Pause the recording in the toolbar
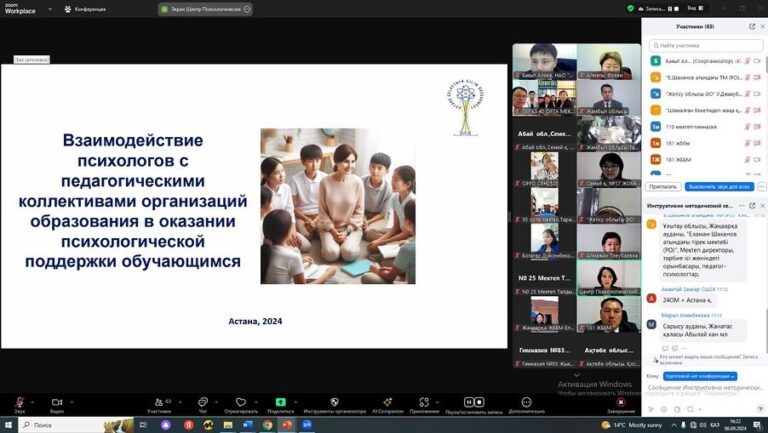 (469, 402)
